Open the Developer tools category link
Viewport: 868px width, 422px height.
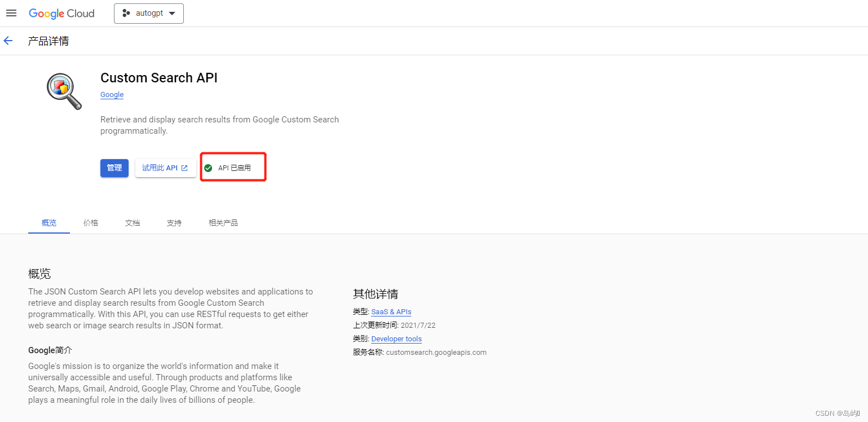click(x=396, y=339)
